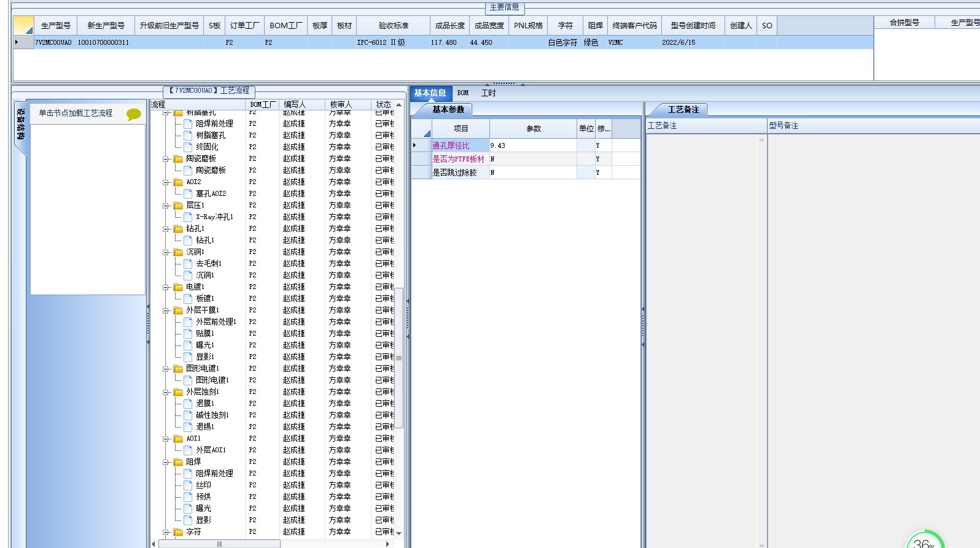980x548 pixels.
Task: Select the 基本参数 sub-tab
Action: click(448, 109)
